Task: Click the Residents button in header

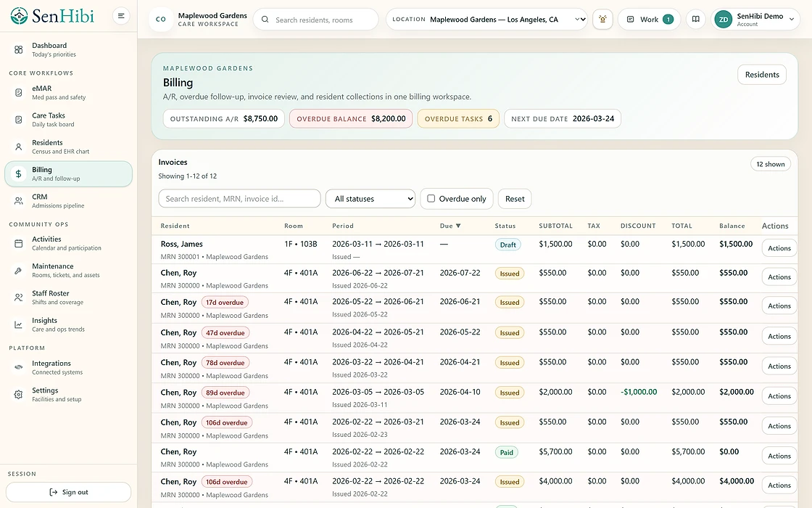Action: [762, 75]
